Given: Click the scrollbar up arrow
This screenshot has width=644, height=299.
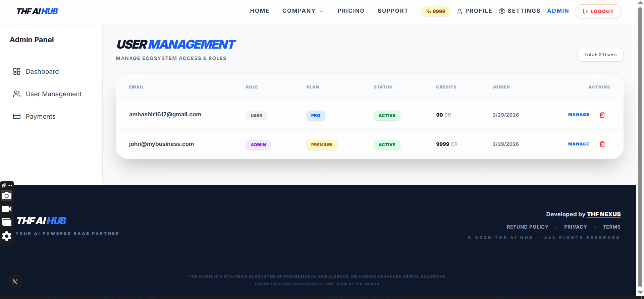Looking at the screenshot, I should [640, 2].
